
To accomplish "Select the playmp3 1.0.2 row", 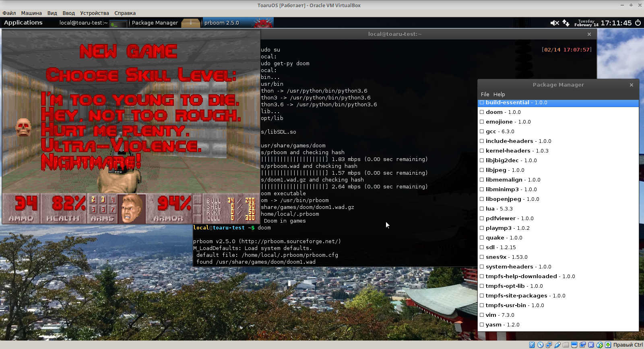I will (x=558, y=228).
